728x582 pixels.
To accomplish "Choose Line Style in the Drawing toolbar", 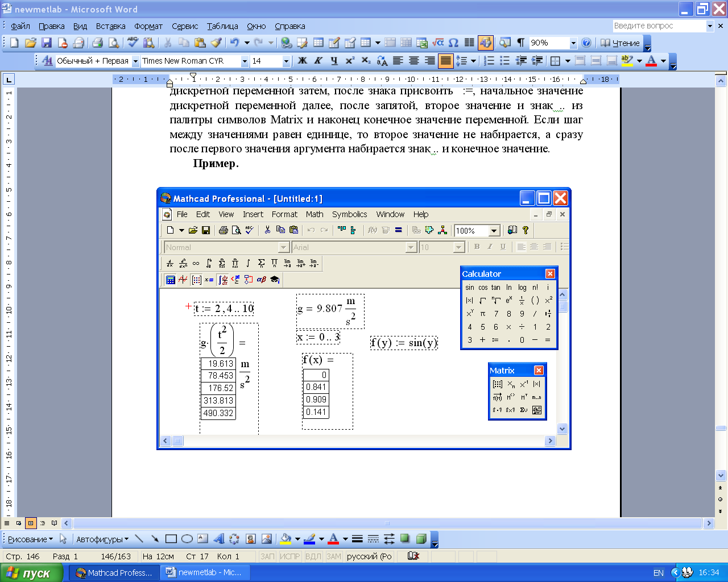I will (357, 539).
